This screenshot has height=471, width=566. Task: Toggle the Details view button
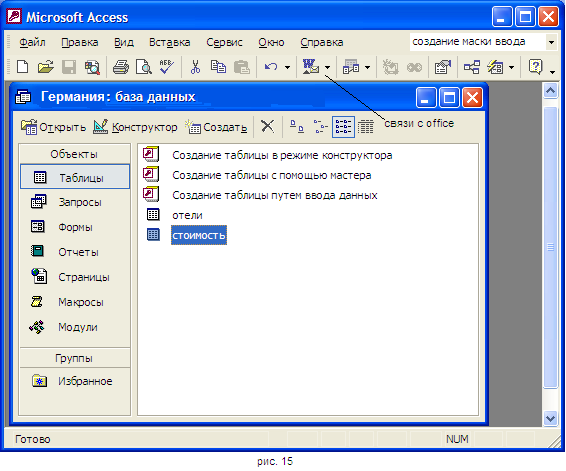366,127
